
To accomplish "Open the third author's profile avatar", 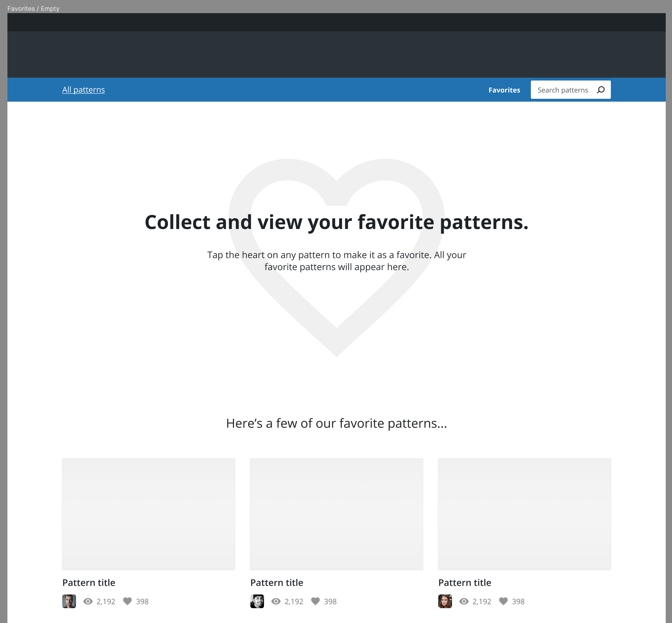I will pyautogui.click(x=445, y=601).
